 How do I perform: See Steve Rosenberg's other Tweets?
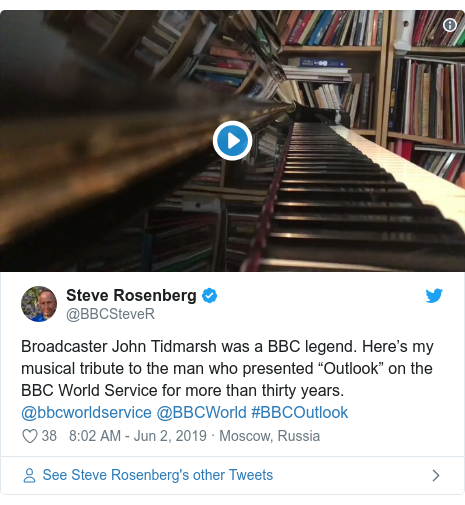point(158,475)
